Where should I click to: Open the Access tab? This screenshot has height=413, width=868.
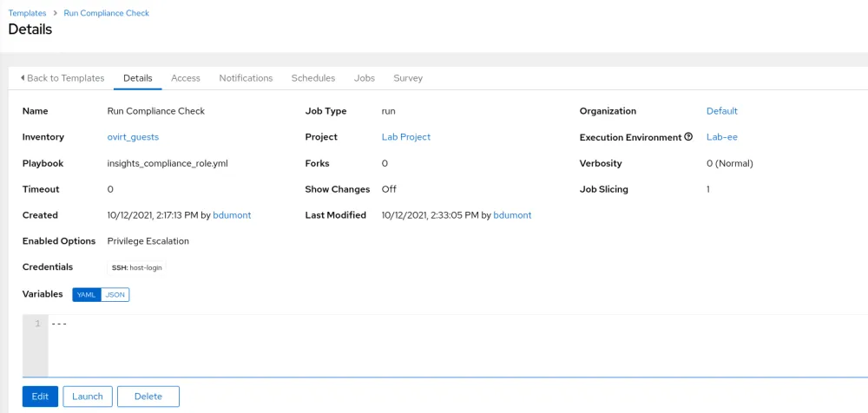(186, 78)
